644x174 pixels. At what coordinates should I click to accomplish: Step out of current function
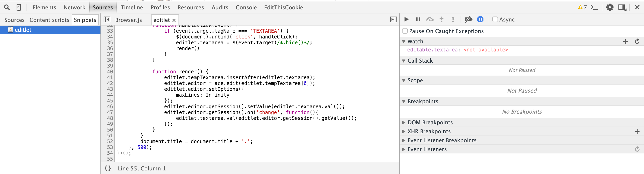453,19
